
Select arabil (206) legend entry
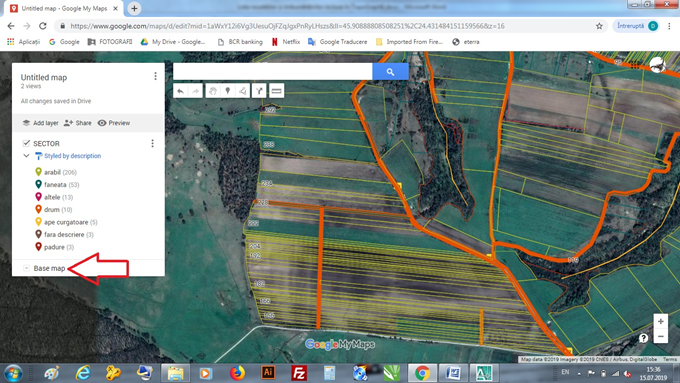pos(56,172)
